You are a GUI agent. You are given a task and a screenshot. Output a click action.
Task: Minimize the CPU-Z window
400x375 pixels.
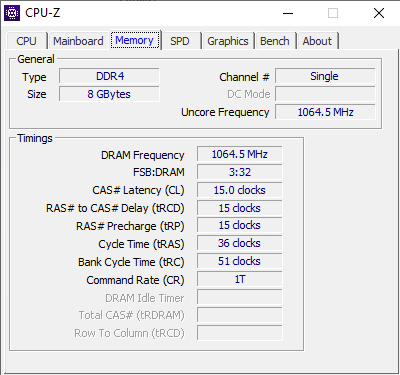click(x=288, y=13)
